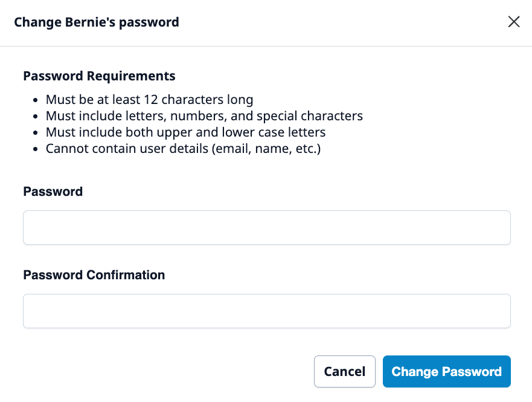532x402 pixels.
Task: Place cursor in the first password box
Action: click(266, 227)
